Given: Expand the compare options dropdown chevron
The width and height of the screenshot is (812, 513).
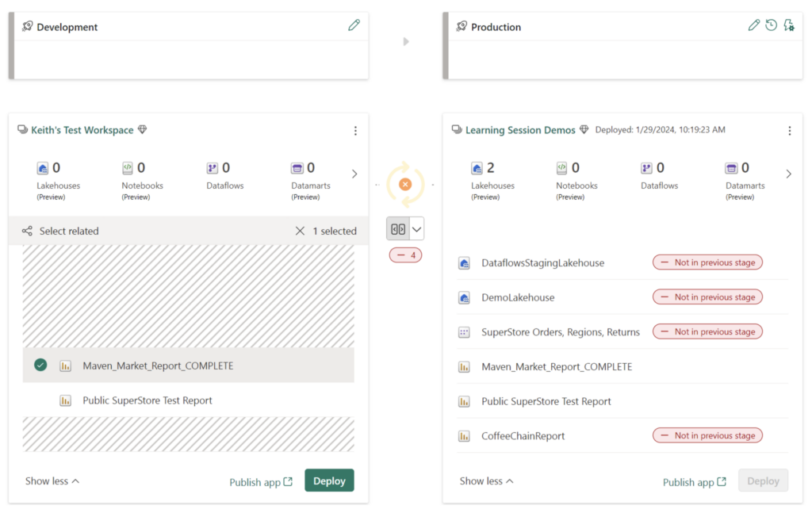Looking at the screenshot, I should [x=416, y=228].
